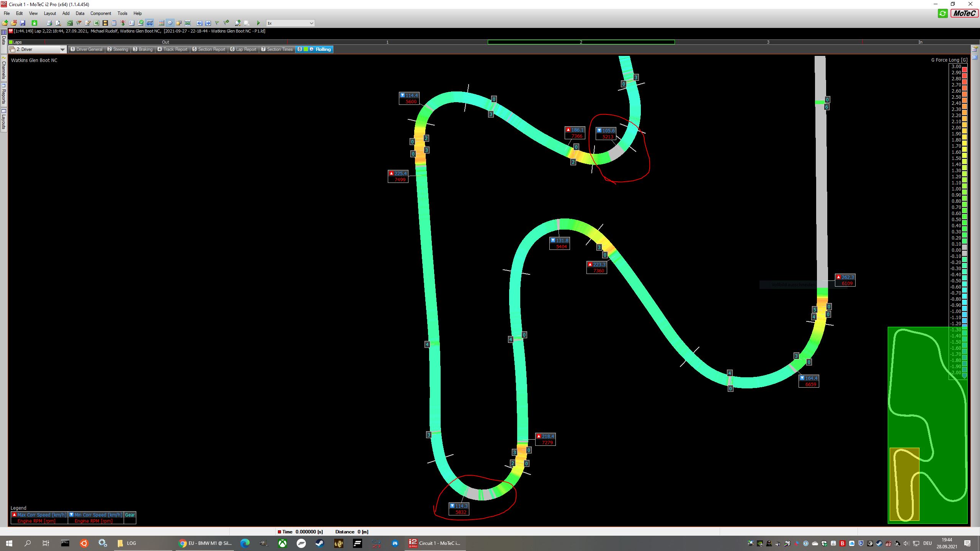This screenshot has height=551, width=980.
Task: Expand the Layouts side panel
Action: coord(4,119)
